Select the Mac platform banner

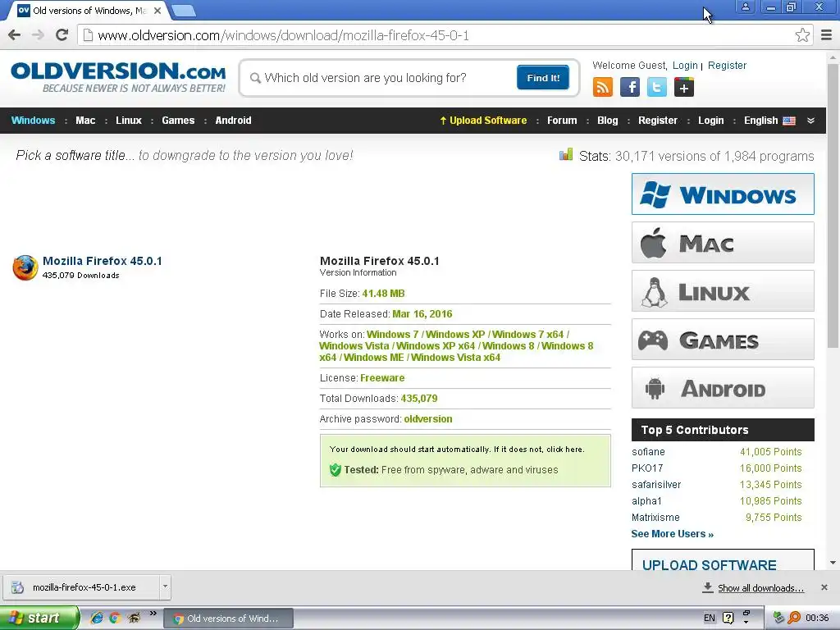click(723, 243)
